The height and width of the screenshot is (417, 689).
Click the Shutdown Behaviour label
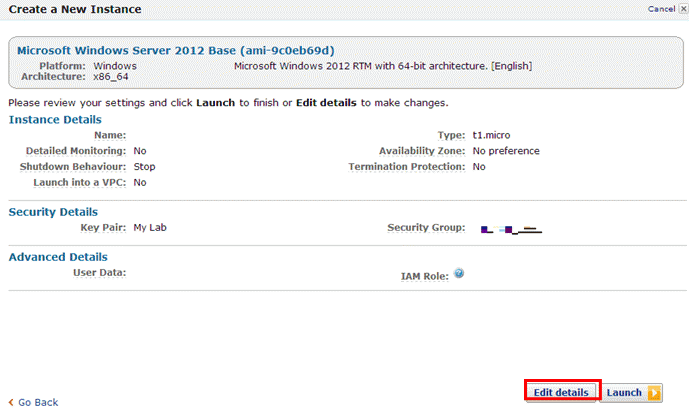pyautogui.click(x=73, y=167)
